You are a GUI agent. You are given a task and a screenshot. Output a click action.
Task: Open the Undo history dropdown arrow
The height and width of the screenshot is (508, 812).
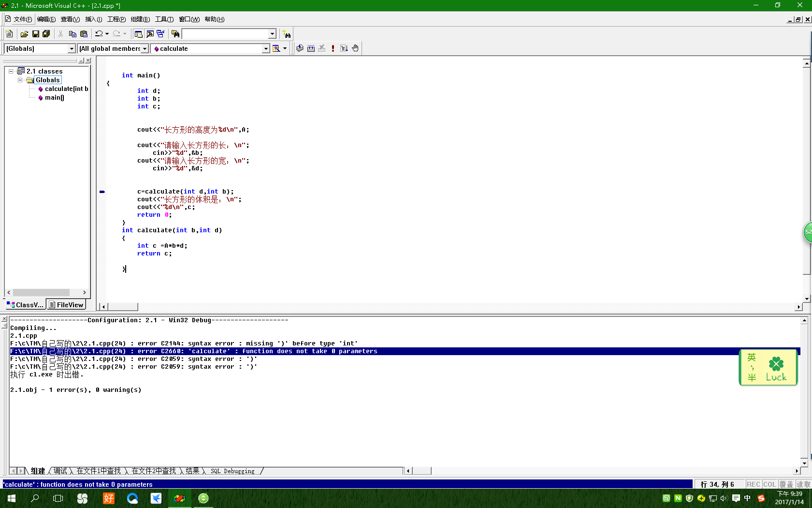point(107,34)
